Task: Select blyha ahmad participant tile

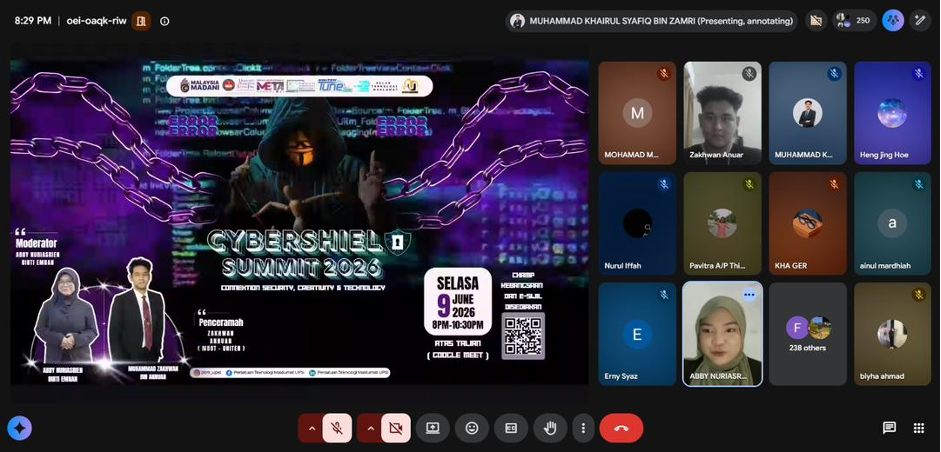Action: tap(892, 334)
